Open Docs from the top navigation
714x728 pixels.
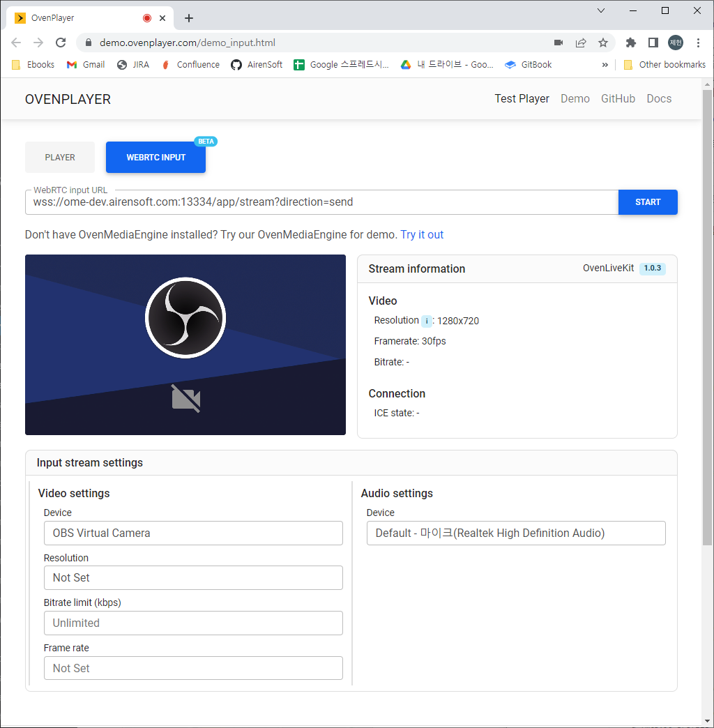tap(658, 98)
